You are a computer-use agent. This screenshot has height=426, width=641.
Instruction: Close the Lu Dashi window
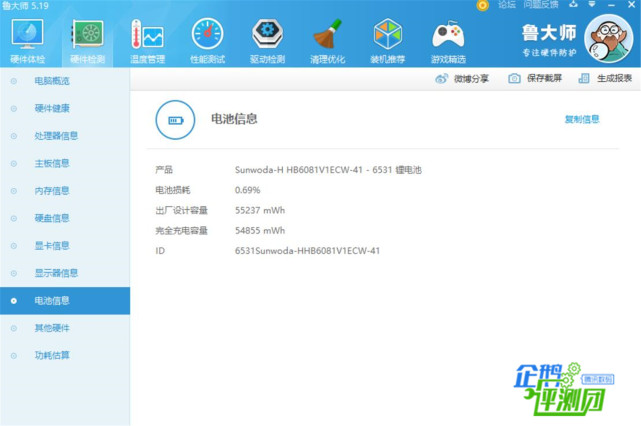tap(631, 5)
